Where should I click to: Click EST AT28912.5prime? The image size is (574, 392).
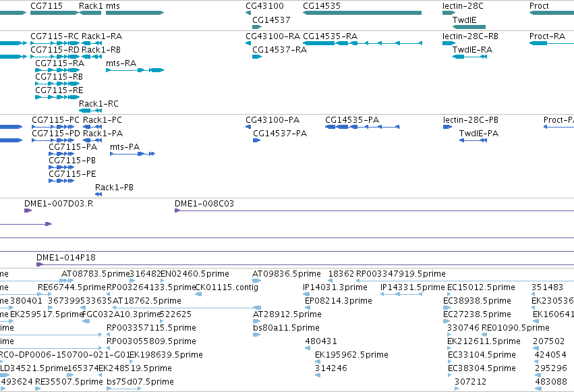pyautogui.click(x=287, y=315)
